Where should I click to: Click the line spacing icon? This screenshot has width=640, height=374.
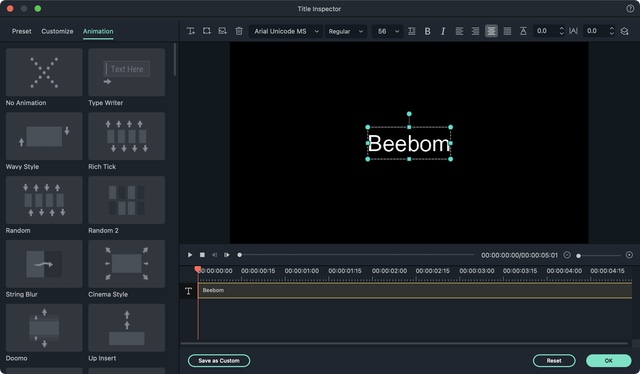point(523,31)
